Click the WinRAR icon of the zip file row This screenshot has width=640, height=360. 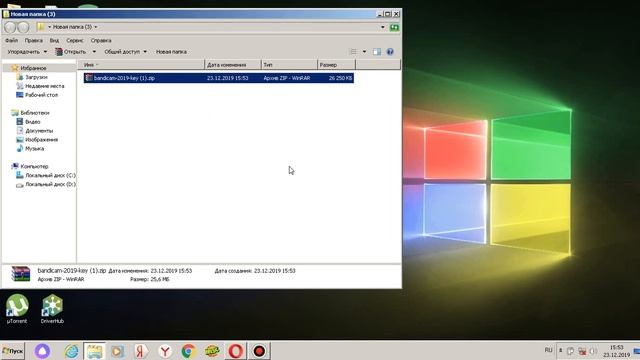click(x=89, y=78)
